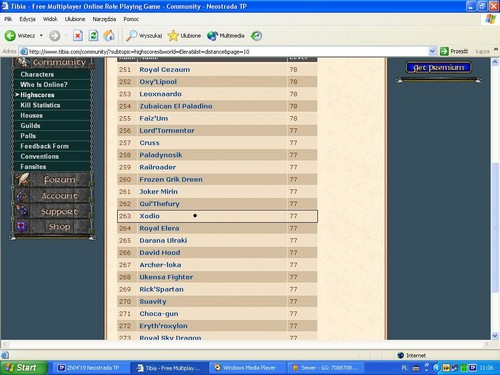Open the Back button history dropdown
This screenshot has height=375, width=500.
[41, 35]
